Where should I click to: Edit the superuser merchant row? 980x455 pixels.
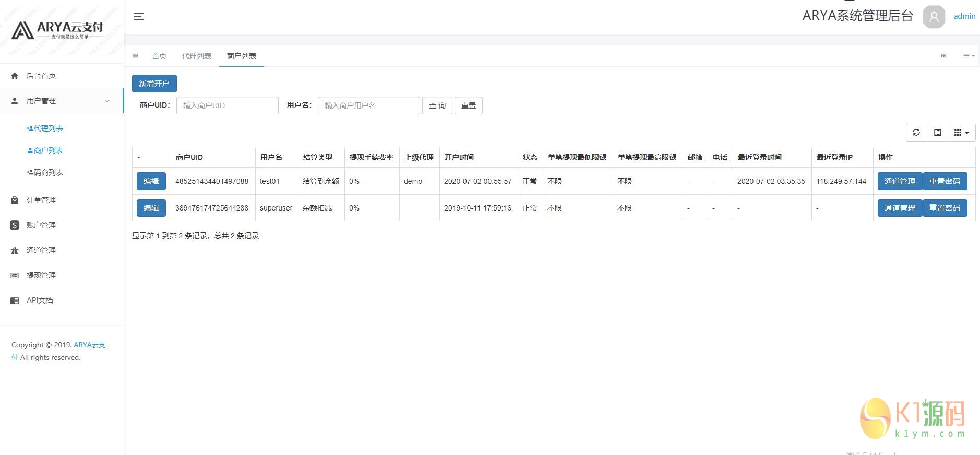click(x=151, y=208)
